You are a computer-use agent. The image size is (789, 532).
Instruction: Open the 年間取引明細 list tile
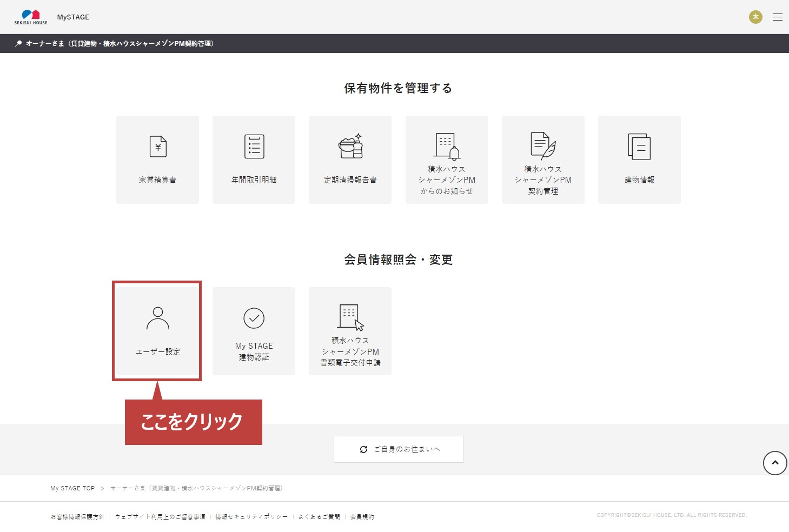254,159
